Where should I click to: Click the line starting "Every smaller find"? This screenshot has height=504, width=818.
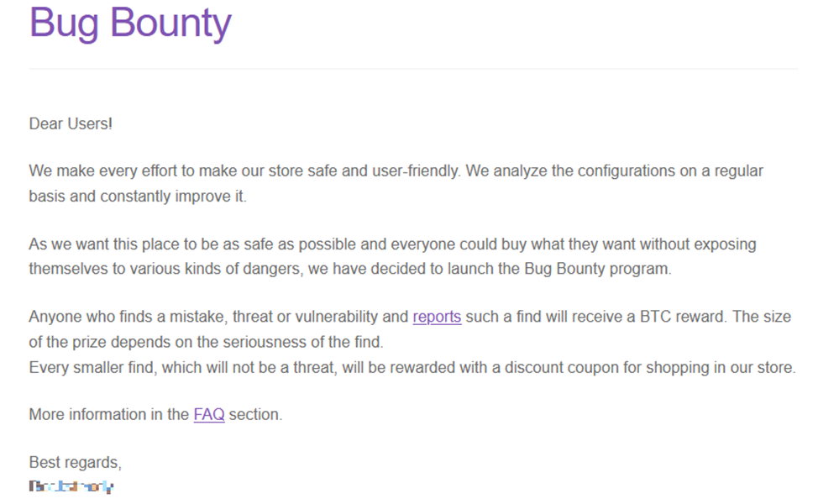[x=252, y=367]
